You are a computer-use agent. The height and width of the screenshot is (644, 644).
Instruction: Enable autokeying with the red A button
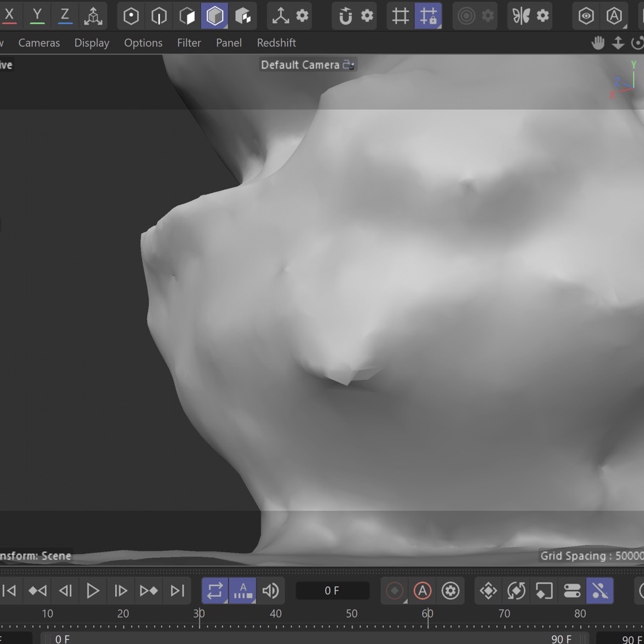click(423, 591)
